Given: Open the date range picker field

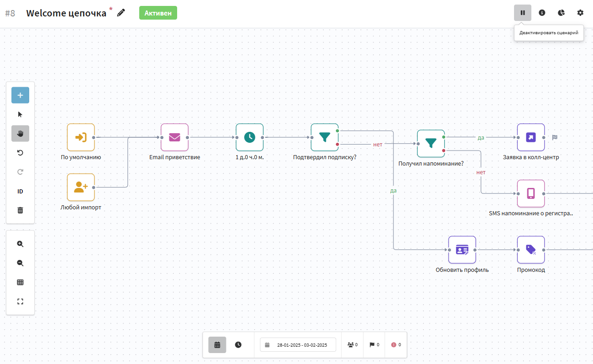Looking at the screenshot, I should [x=298, y=345].
